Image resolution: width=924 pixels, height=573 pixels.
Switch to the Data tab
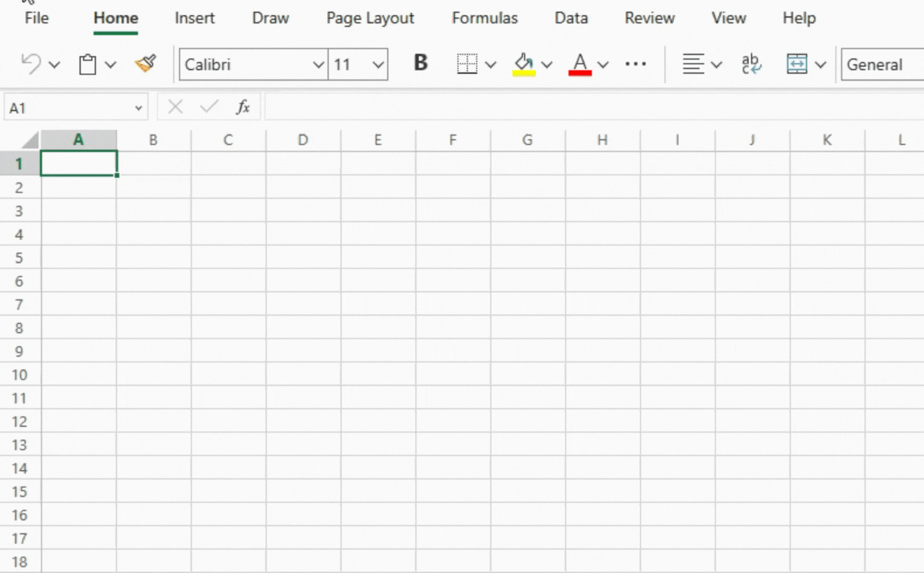point(571,18)
